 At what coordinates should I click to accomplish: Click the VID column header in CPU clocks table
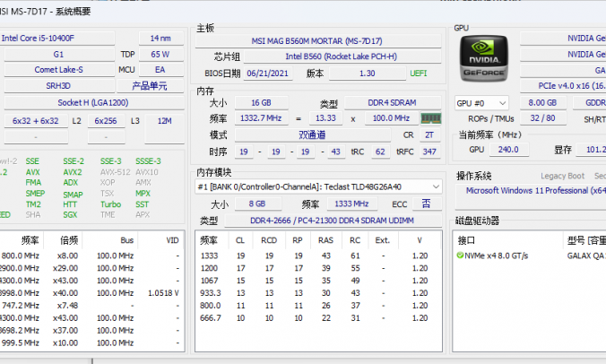(x=161, y=240)
